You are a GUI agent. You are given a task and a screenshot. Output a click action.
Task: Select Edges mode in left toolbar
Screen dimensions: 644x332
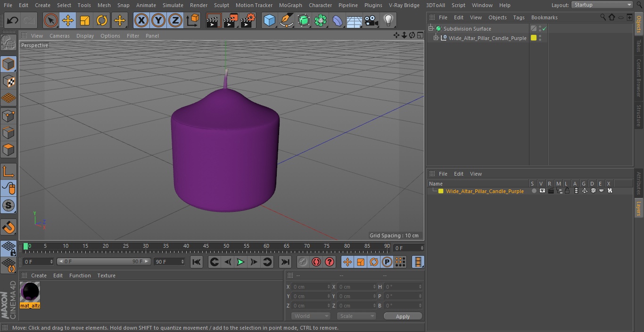pos(8,133)
